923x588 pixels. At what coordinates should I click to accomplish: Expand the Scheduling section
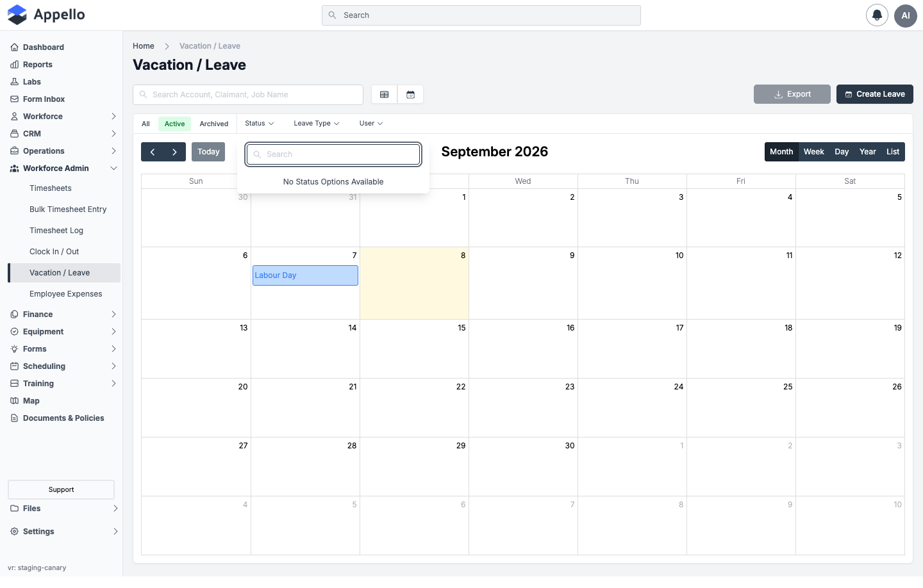pyautogui.click(x=64, y=366)
